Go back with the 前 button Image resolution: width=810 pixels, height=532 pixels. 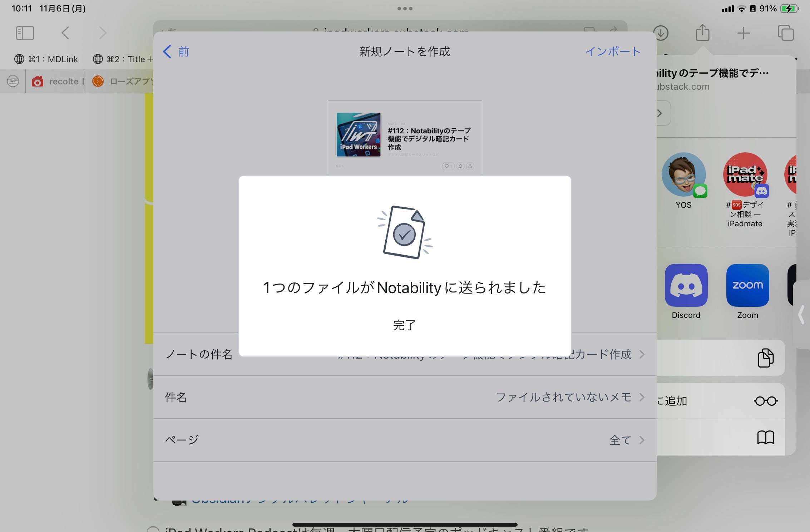pos(176,51)
